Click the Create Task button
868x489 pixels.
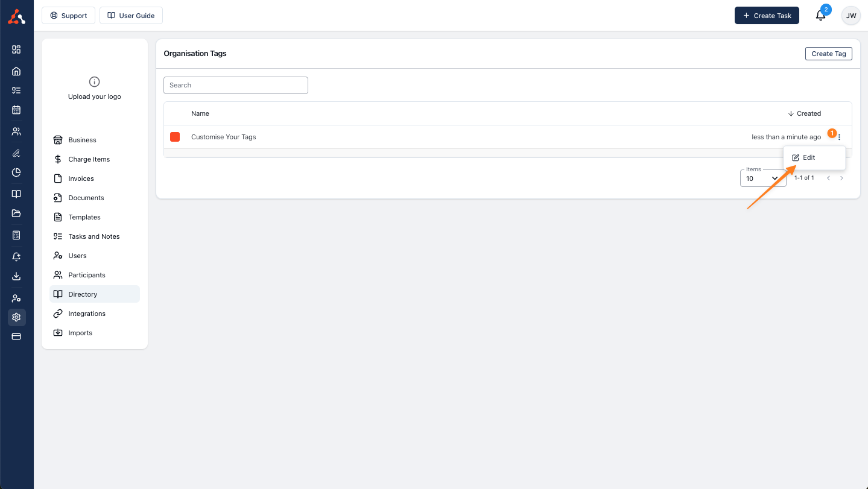[x=766, y=16]
